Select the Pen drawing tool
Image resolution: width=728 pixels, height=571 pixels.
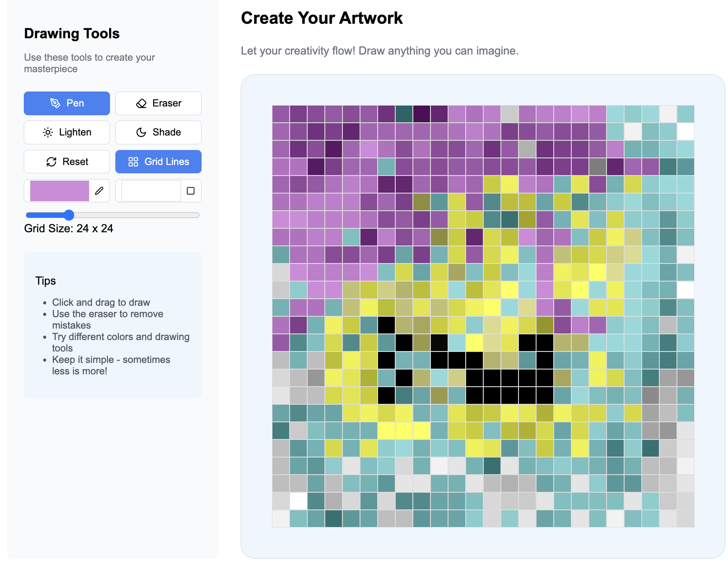point(67,103)
